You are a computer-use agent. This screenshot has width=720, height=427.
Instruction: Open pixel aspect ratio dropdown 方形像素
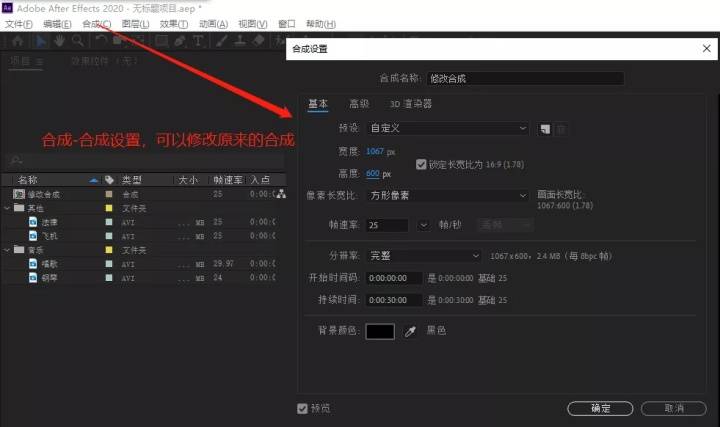[x=448, y=196]
